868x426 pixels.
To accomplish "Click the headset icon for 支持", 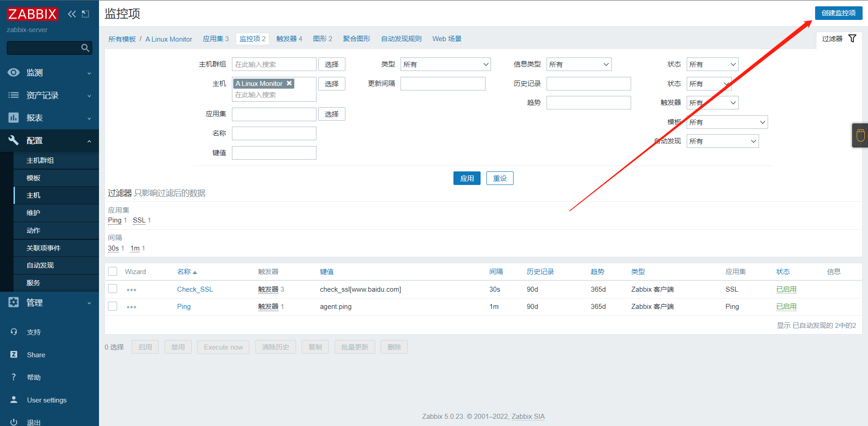I will (x=14, y=332).
